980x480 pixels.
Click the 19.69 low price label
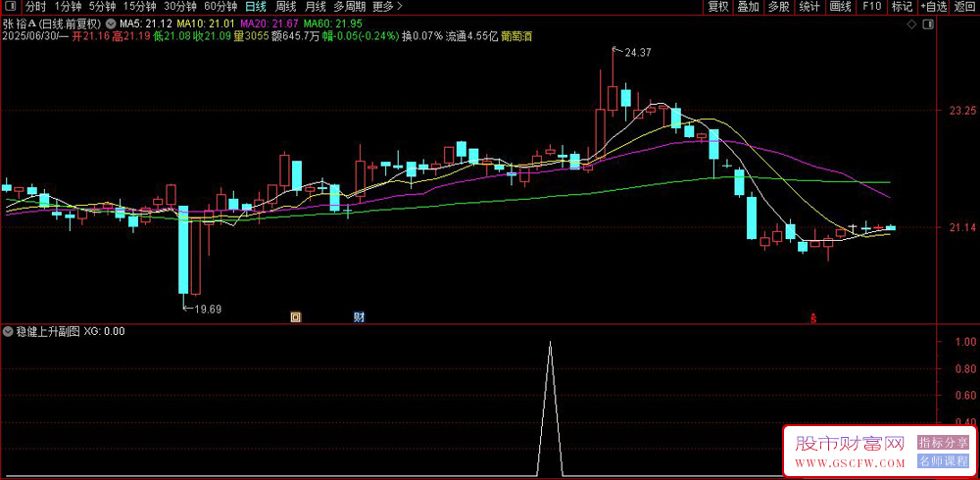tap(208, 309)
